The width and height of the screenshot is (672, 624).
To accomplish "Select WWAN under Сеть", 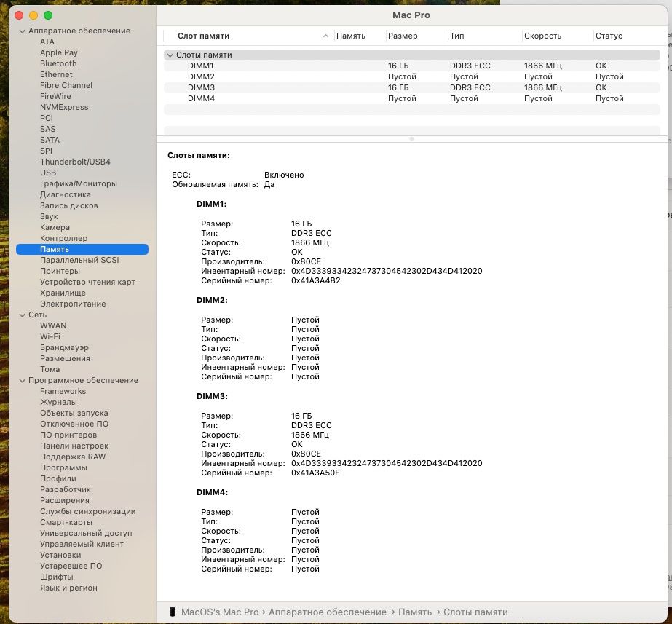I will click(x=53, y=325).
